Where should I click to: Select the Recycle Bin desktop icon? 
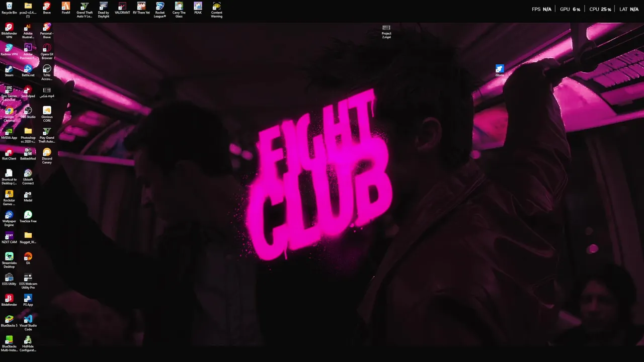[x=9, y=9]
